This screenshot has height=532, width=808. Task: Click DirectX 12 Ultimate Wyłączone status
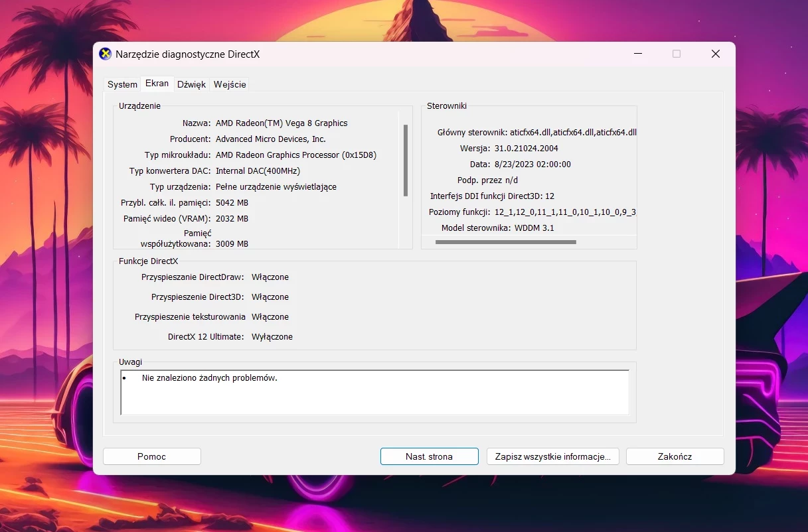(272, 337)
